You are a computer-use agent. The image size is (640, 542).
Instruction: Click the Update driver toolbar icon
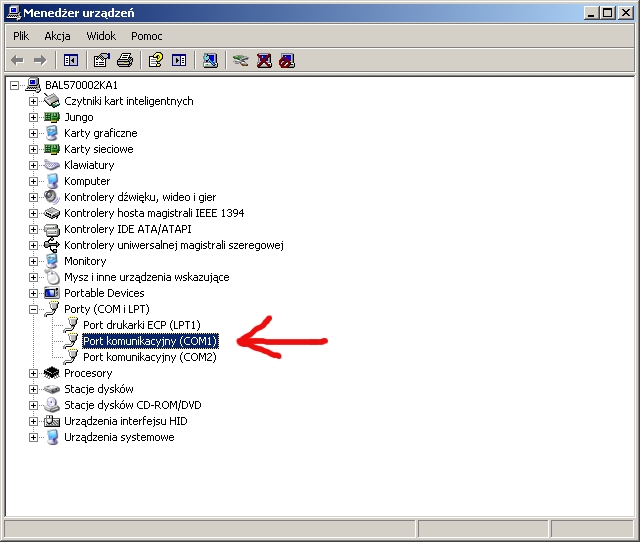pos(240,60)
